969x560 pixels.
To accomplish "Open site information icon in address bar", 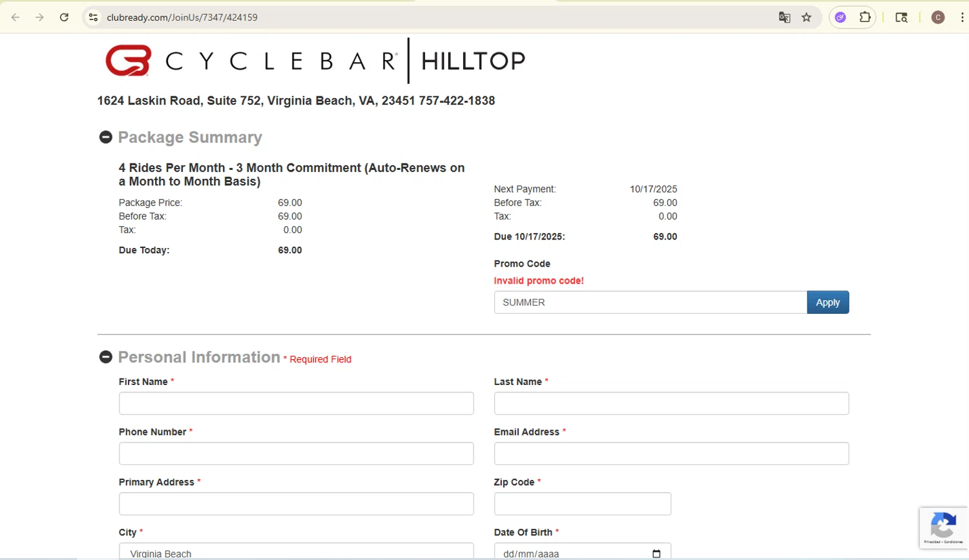I will tap(94, 17).
